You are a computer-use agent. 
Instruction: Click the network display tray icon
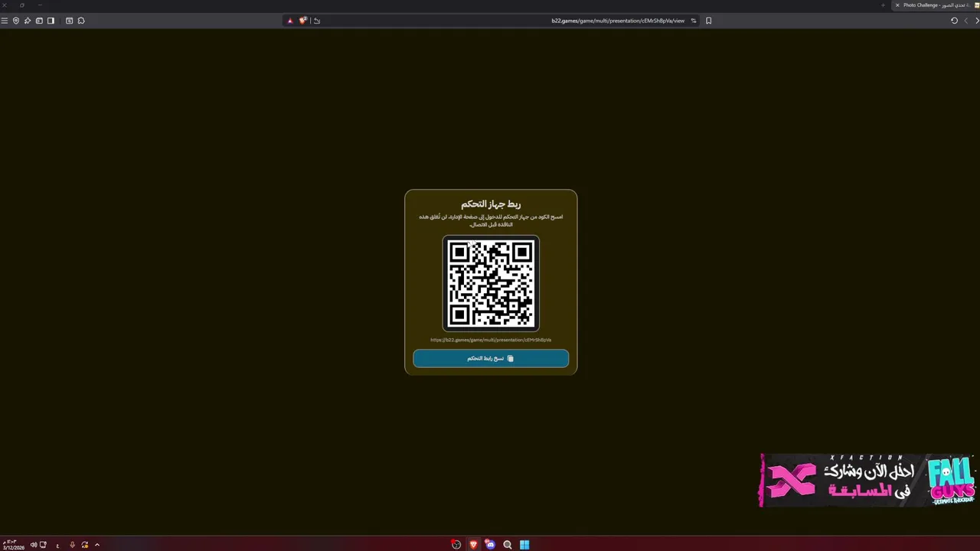43,545
